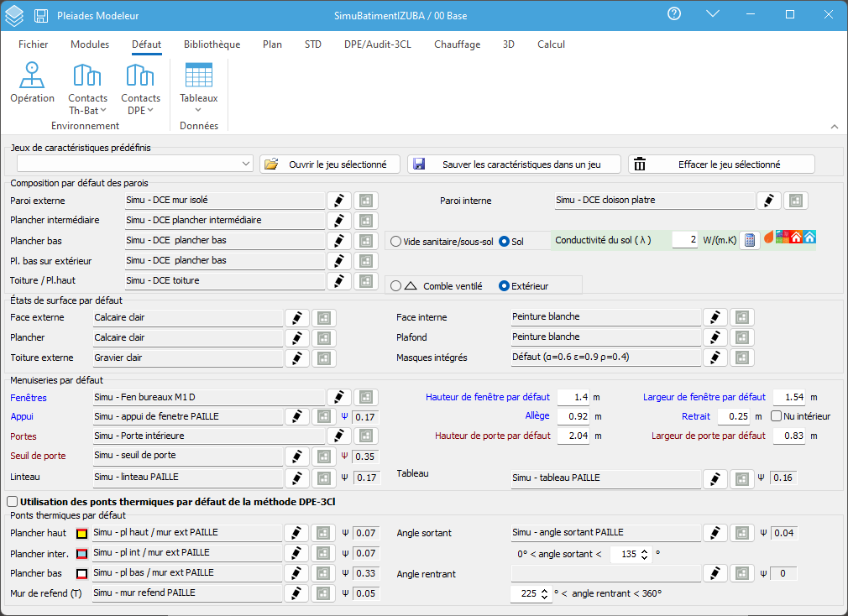848x616 pixels.
Task: Open library for Angle sortant bridge
Action: (742, 533)
